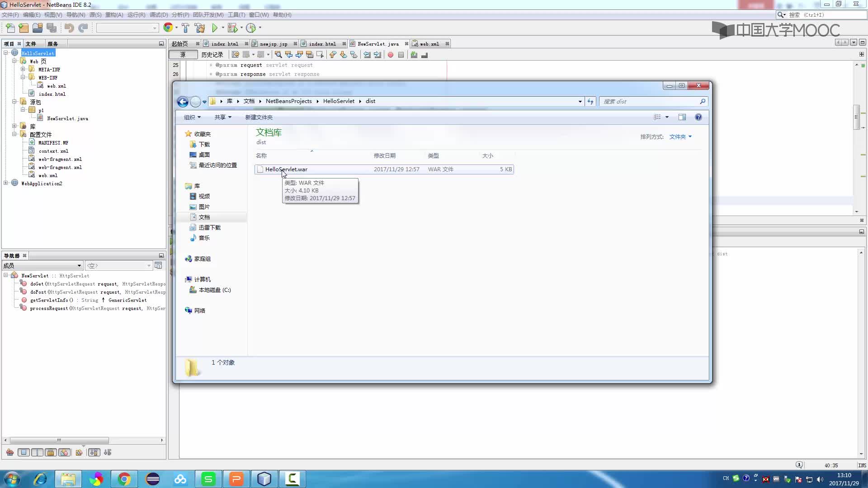Collapse the WEB-INF folder node
The height and width of the screenshot is (488, 868).
23,77
